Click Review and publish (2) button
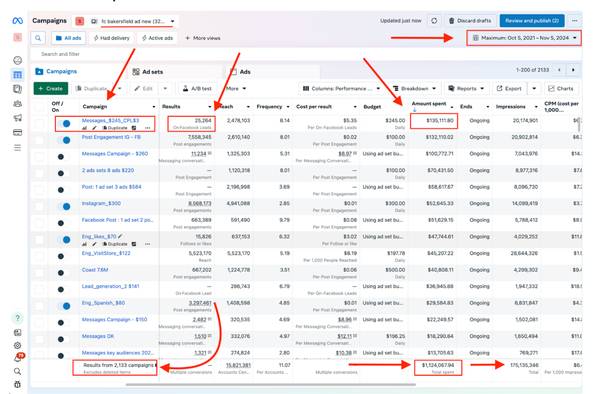The height and width of the screenshot is (394, 600). pos(532,21)
